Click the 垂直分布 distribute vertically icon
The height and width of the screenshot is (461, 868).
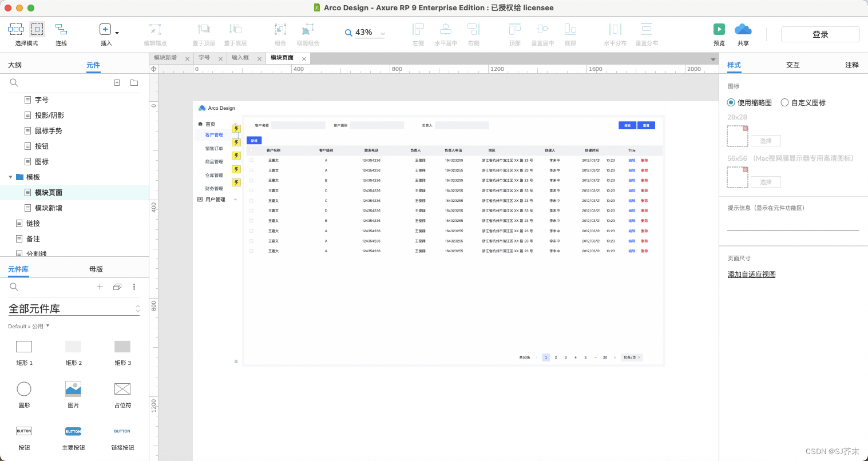[x=647, y=29]
